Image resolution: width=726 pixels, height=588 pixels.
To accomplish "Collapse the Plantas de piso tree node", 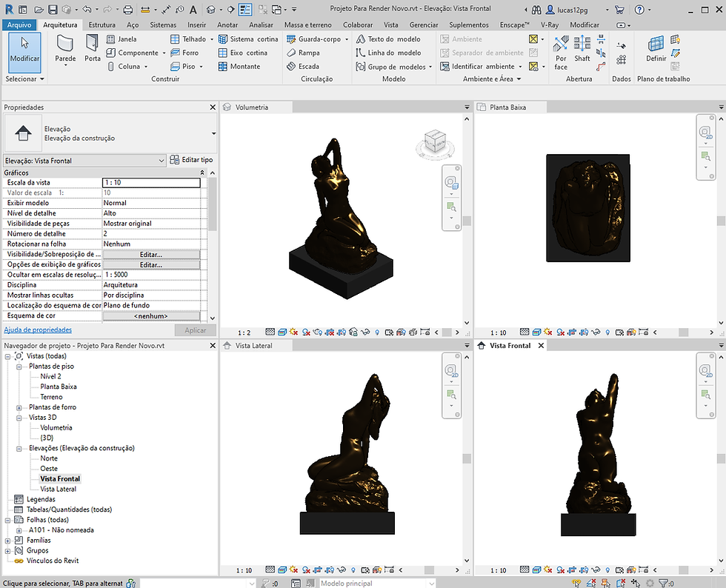I will (19, 367).
